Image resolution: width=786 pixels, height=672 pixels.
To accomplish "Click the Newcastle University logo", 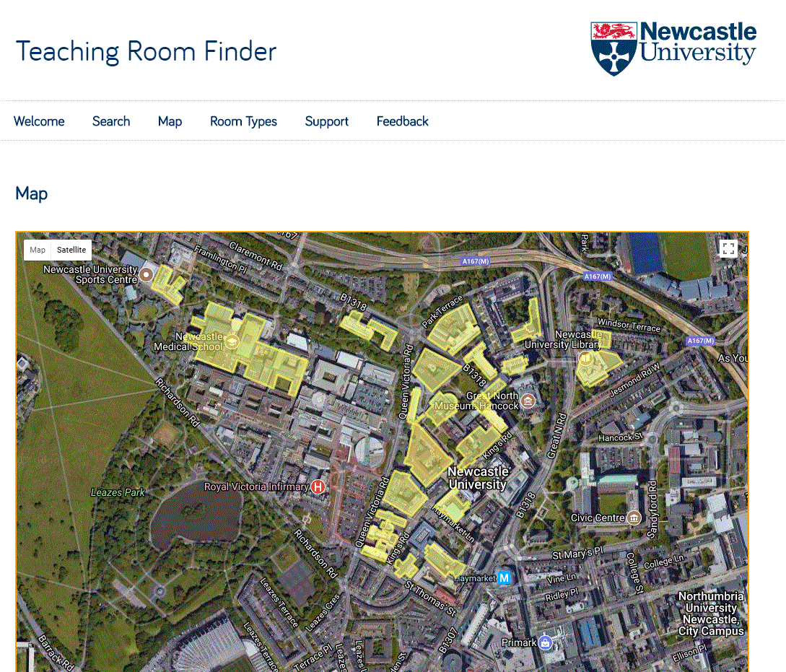I will (673, 48).
